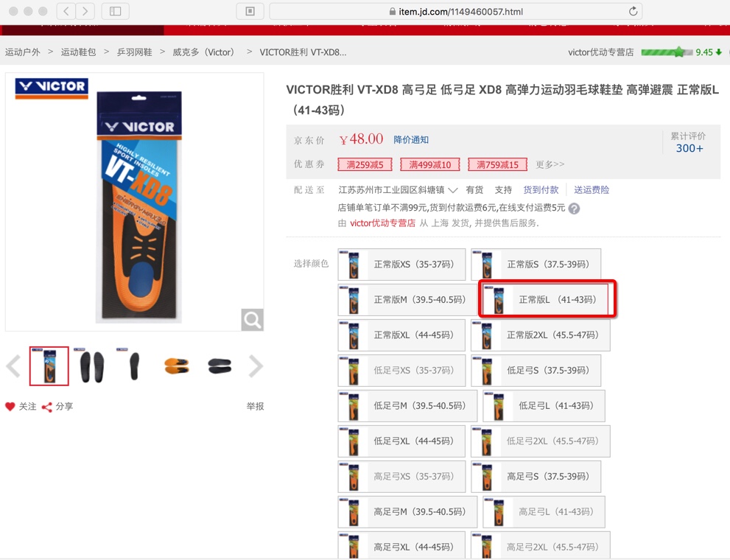Click the 分享 share icon
Viewport: 730px width, 560px height.
46,407
